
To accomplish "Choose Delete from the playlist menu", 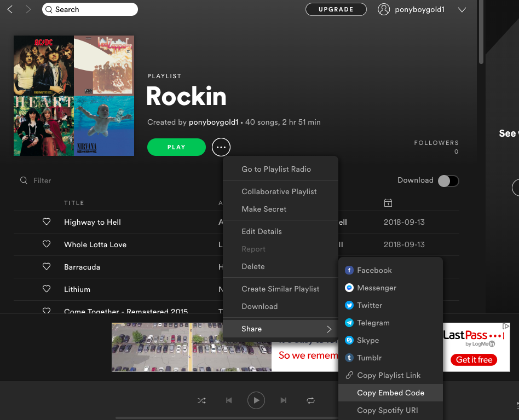I will [x=281, y=266].
